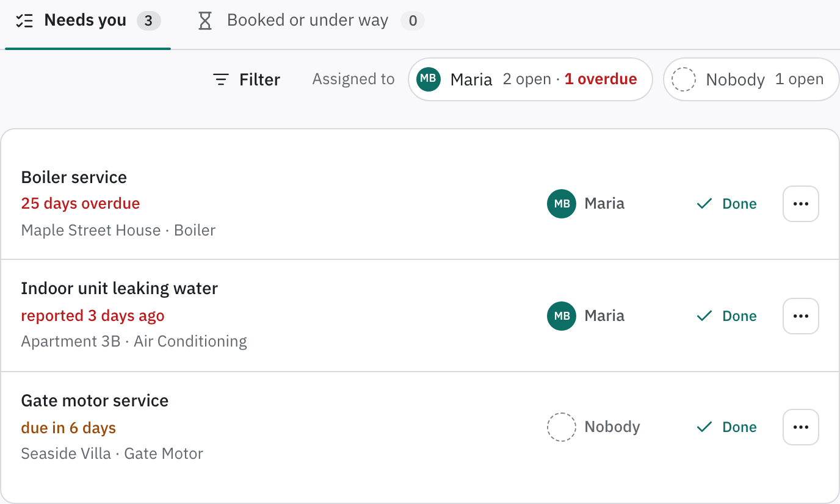Click Seaside Villa · Gate Motor location

(x=112, y=454)
